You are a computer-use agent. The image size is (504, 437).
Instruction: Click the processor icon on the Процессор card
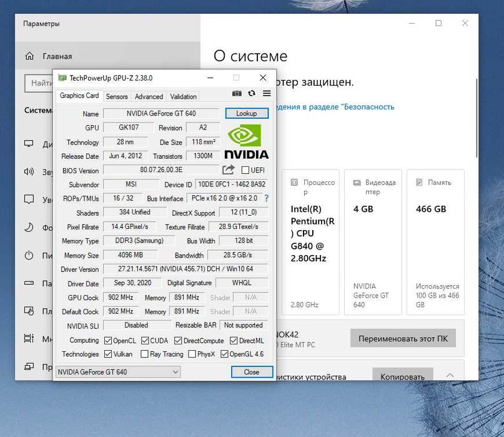tap(294, 183)
